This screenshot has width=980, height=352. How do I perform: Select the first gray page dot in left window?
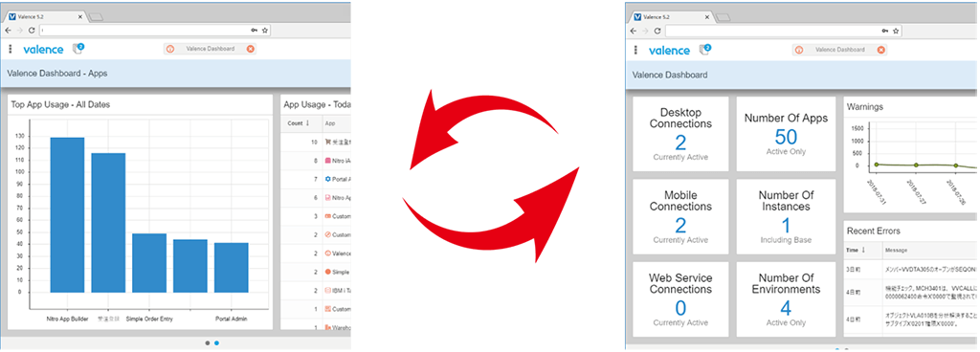coord(207,342)
